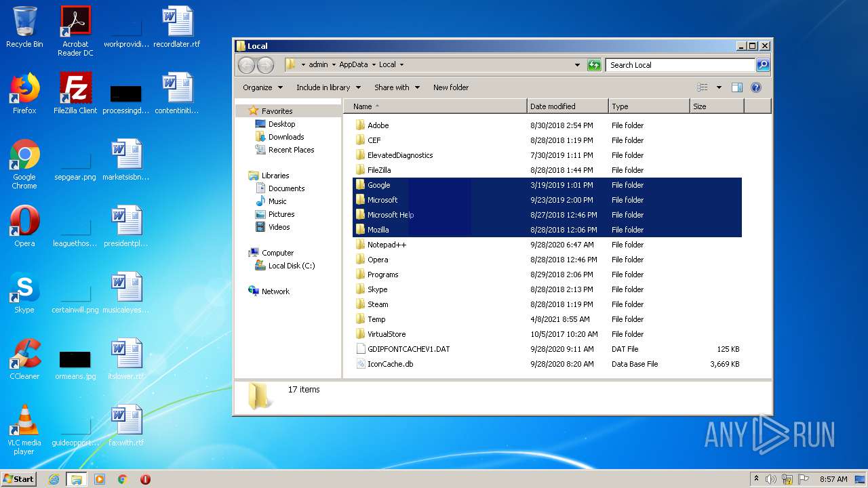Select the ElevatedDiagnostics folder
Screen dimensions: 868x488
tap(547, 155)
